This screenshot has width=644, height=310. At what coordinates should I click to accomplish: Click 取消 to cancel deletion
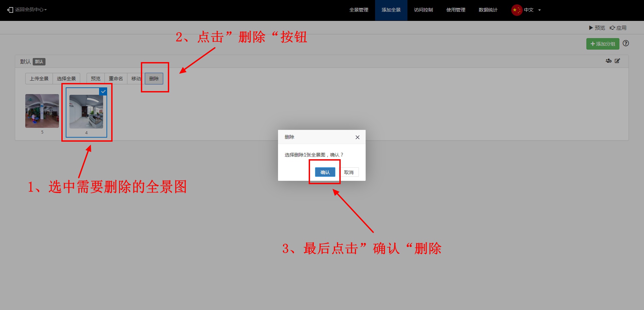click(x=348, y=172)
